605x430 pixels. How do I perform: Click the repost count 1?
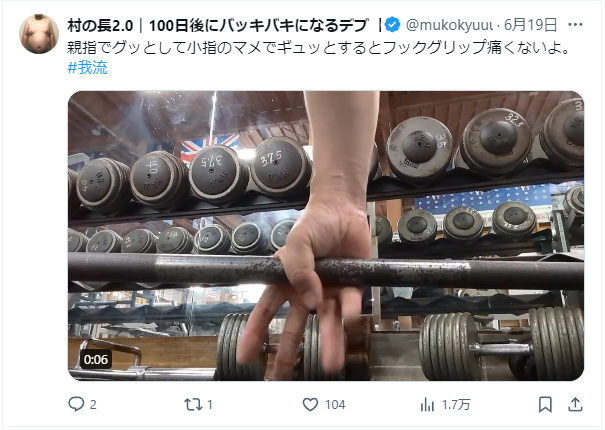[x=210, y=405]
